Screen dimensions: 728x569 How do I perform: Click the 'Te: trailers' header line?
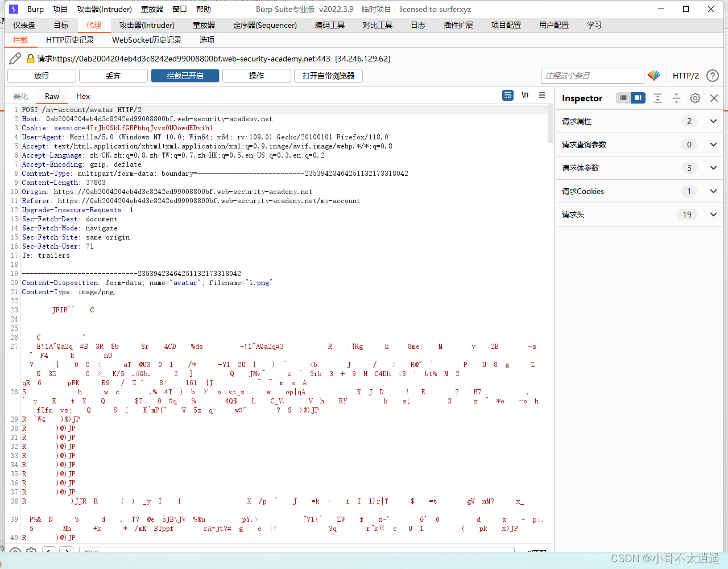click(x=45, y=255)
